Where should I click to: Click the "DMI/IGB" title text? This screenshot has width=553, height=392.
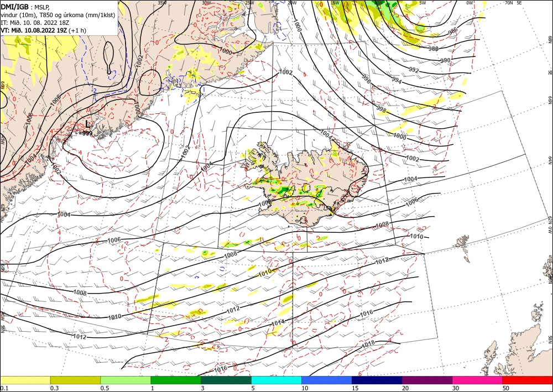15,6
